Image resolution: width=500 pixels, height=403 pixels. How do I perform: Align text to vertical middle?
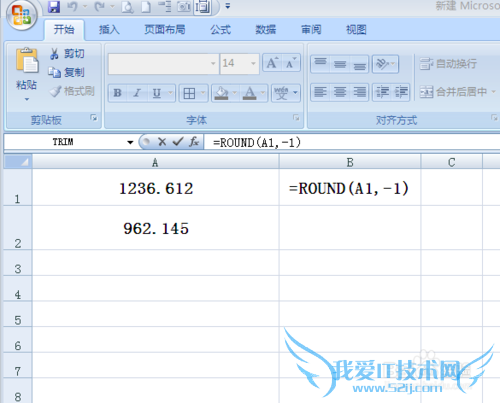[x=340, y=64]
